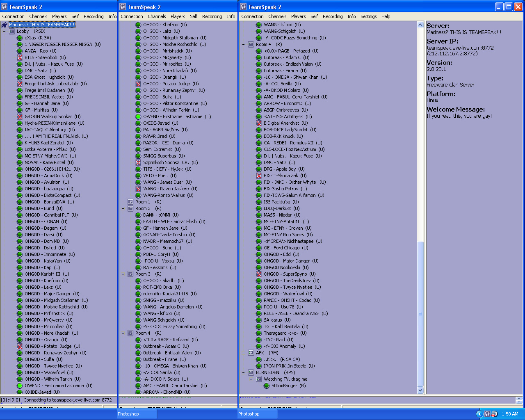Viewport: 525px width, 420px height.
Task: Click the TeamSpeak headphones icon in the system tray
Action: pos(487,414)
